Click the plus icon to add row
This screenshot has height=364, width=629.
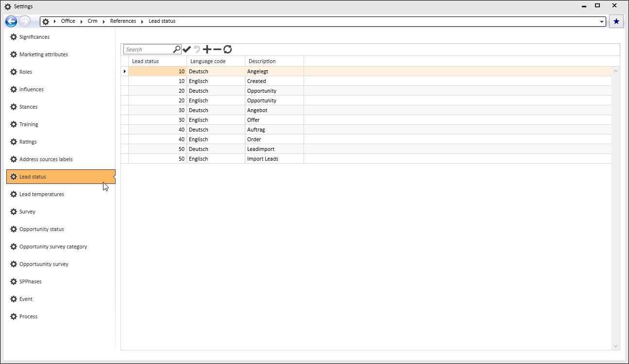pos(207,50)
